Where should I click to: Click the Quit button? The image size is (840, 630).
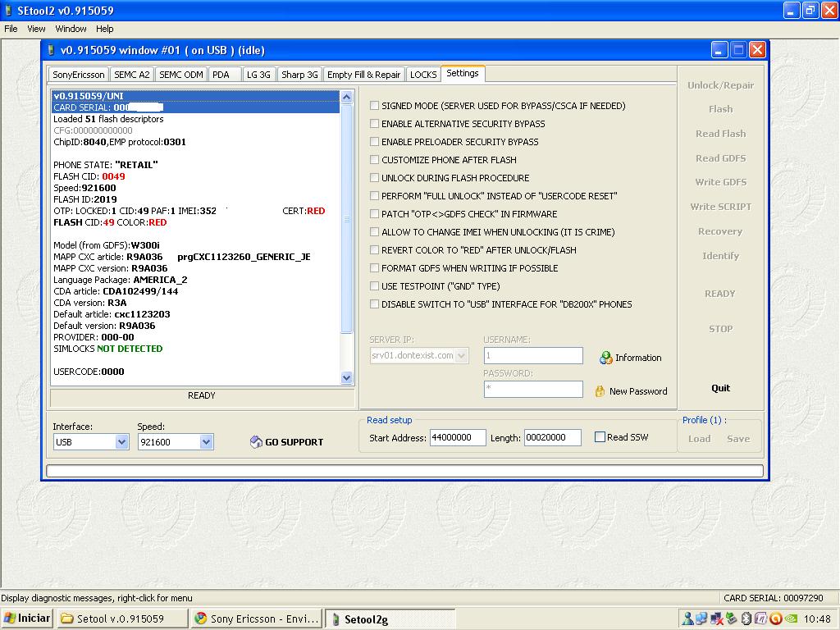[x=720, y=388]
